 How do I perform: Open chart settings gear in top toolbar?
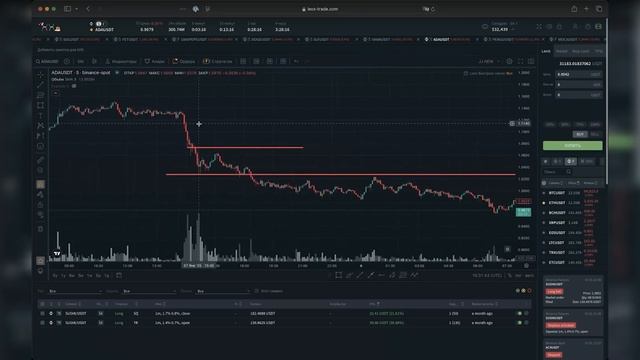(x=509, y=61)
